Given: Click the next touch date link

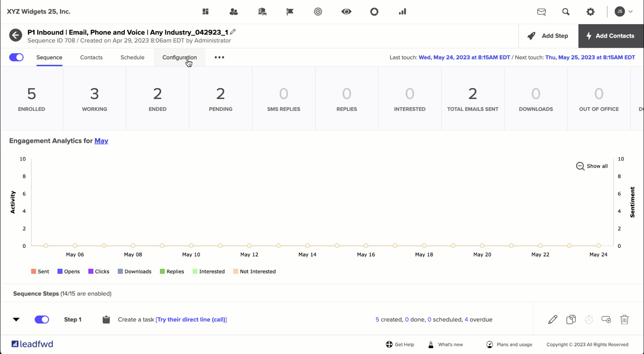Looking at the screenshot, I should 590,57.
